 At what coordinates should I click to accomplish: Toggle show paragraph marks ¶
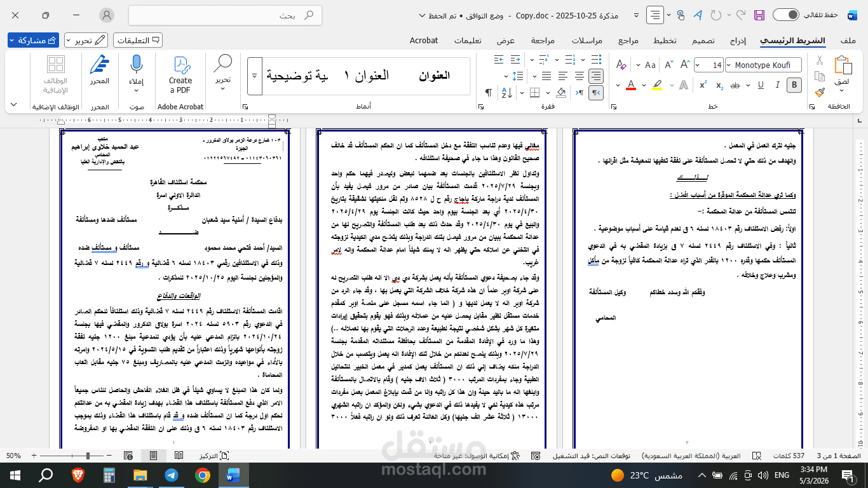point(488,93)
